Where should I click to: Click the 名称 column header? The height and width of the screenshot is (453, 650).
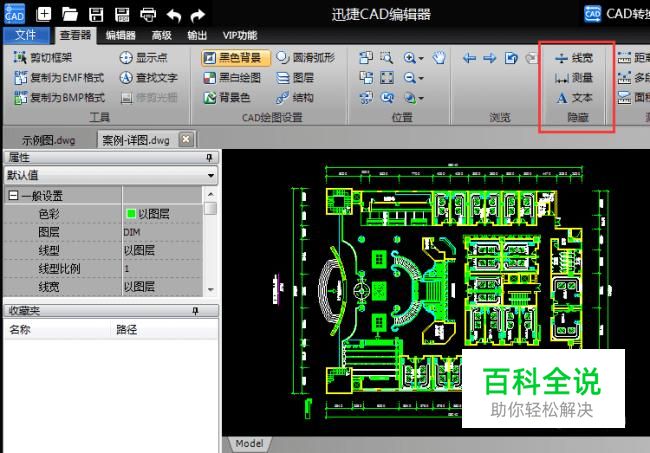tap(20, 330)
